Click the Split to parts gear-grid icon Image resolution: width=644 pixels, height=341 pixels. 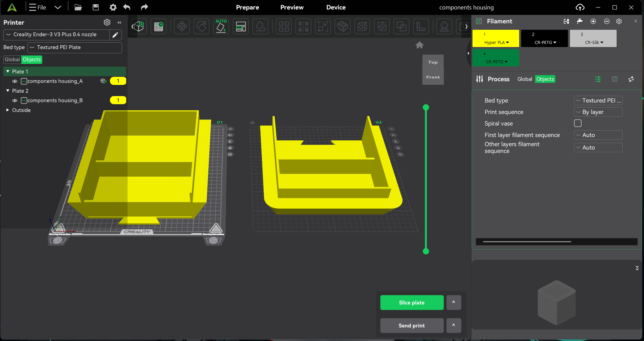pyautogui.click(x=303, y=26)
